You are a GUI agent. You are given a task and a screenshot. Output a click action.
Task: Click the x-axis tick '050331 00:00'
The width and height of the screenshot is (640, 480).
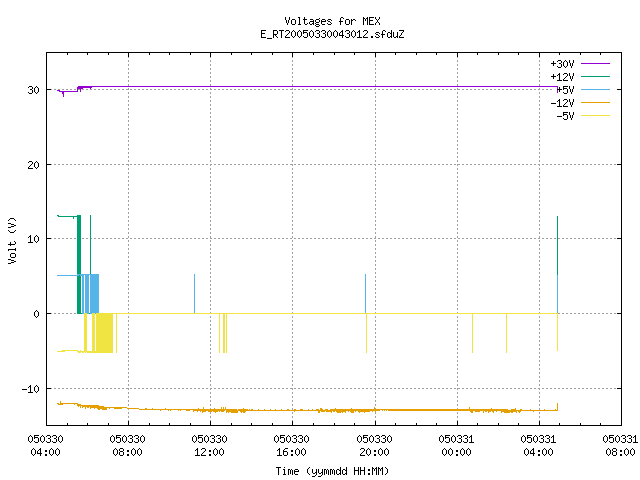456,446
